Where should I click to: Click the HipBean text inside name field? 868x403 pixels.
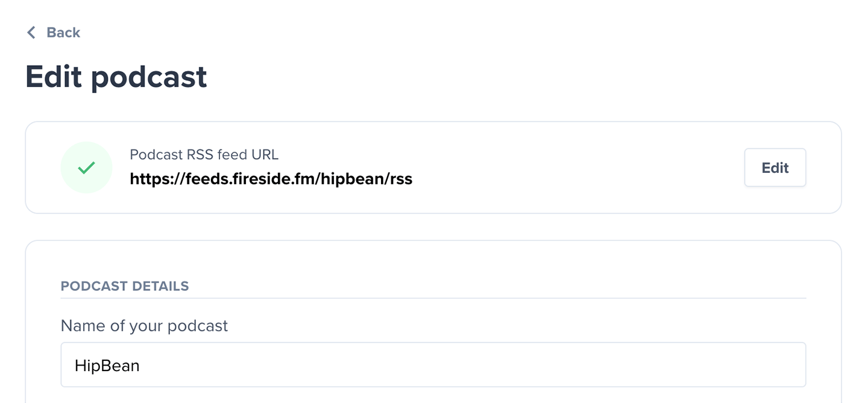(x=107, y=365)
